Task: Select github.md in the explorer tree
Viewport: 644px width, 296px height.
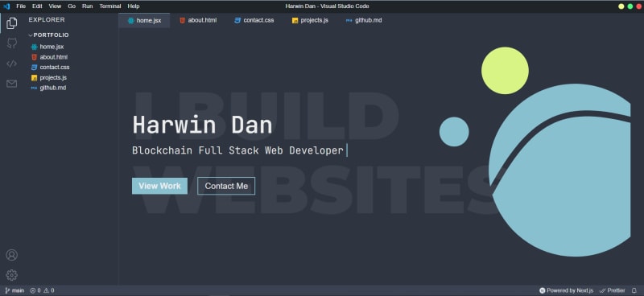Action: pos(48,88)
